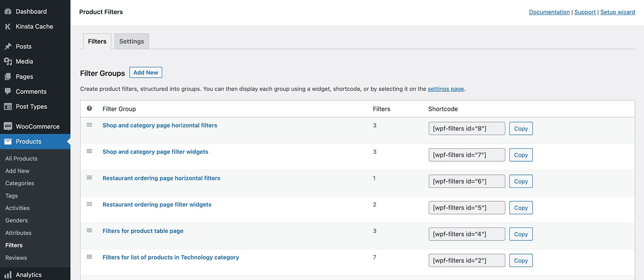The image size is (644, 280).
Task: Follow the settings page link in description
Action: coord(446,89)
